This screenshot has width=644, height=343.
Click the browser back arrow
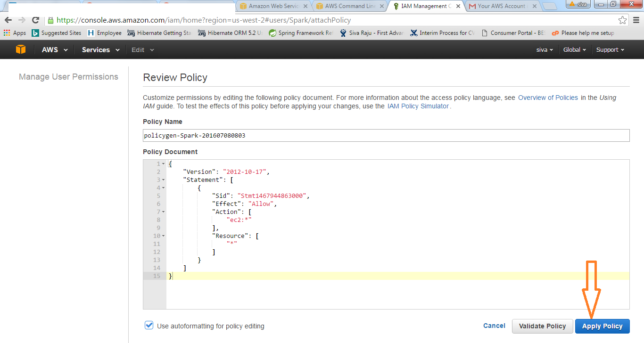pyautogui.click(x=8, y=20)
